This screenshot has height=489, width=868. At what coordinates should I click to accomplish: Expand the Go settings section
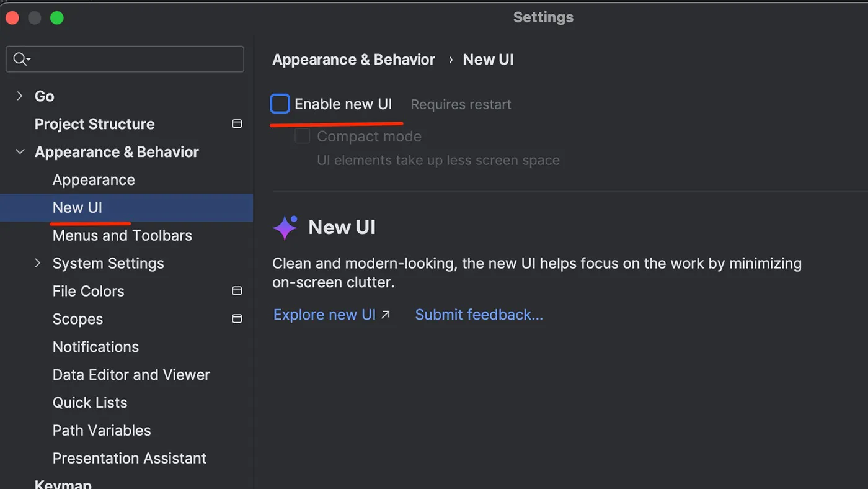pos(20,96)
